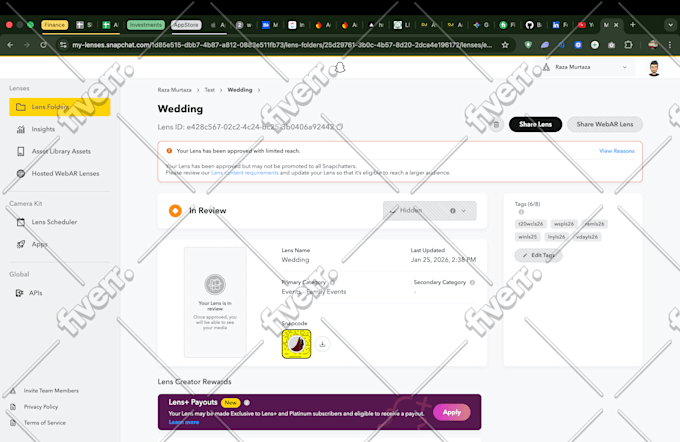Screen dimensions: 680x442
Task: Open the tab search dropdown arrow
Action: click(670, 25)
